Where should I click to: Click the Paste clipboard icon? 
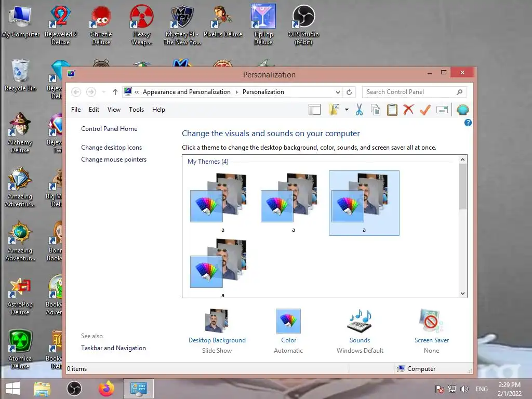click(392, 110)
